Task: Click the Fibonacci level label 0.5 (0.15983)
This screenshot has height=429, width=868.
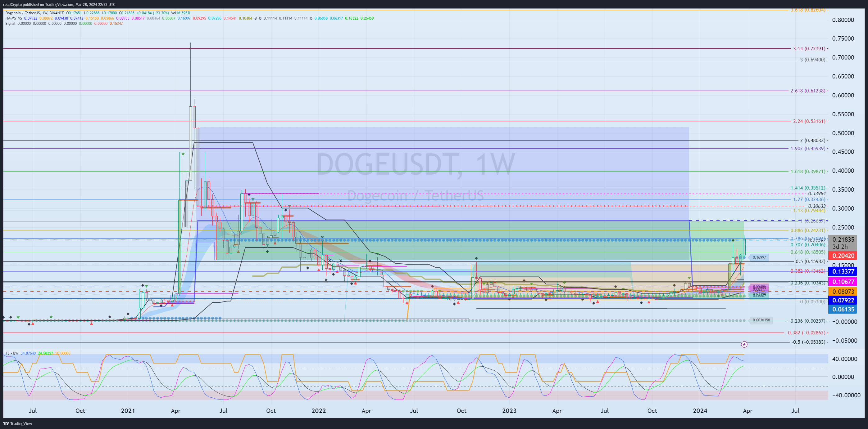Action: [x=810, y=261]
